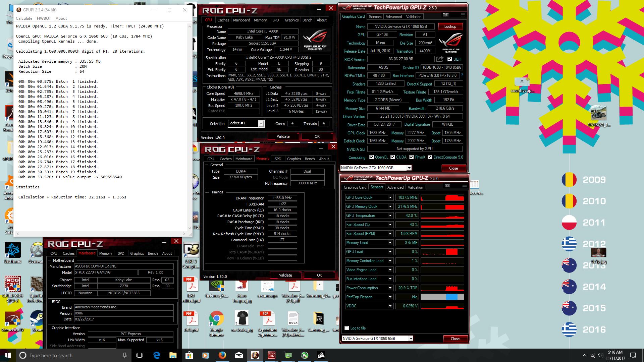Open the GPUPI HWBOT menu
Screen dimensions: 644x362
(x=44, y=18)
